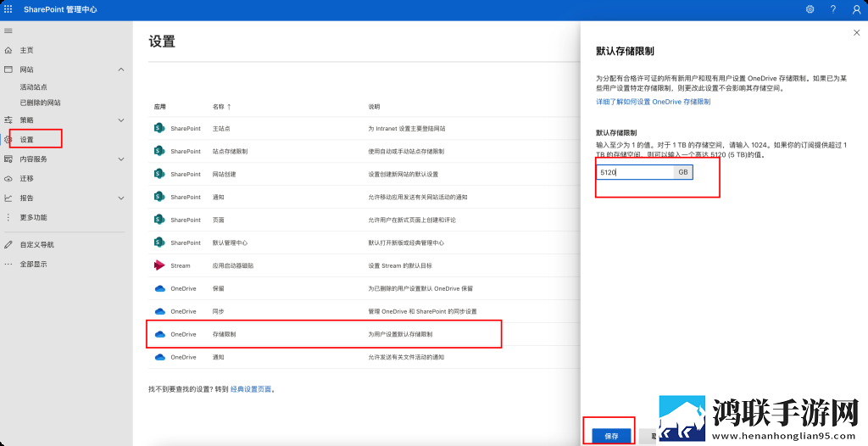Click 全部显示 label
Viewport: 868px width, 446px height.
click(x=33, y=265)
